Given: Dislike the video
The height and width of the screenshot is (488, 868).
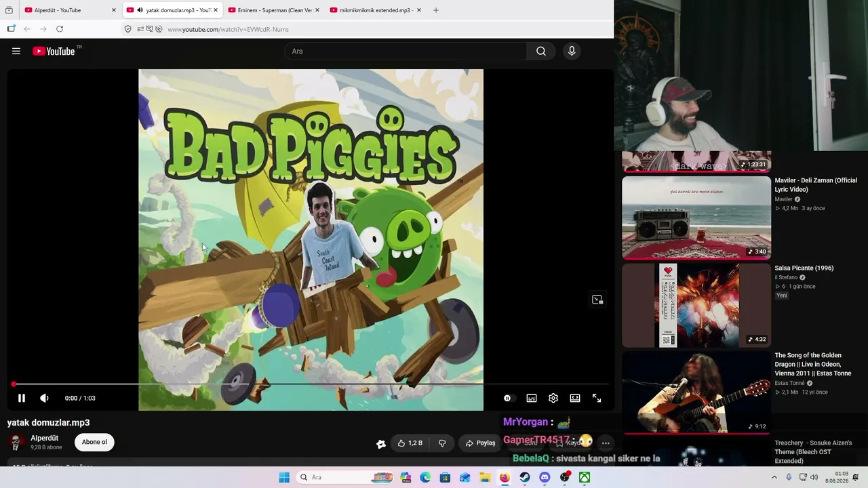Looking at the screenshot, I should click(x=442, y=443).
